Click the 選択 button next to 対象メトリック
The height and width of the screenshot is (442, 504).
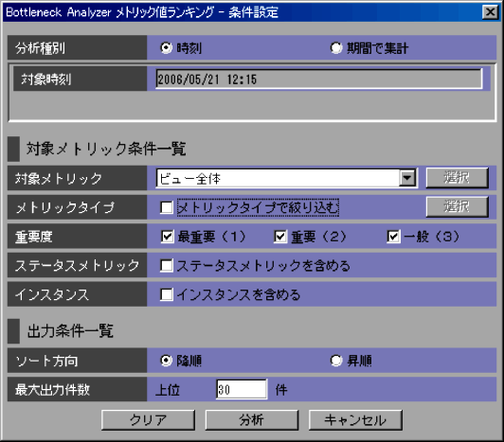457,177
